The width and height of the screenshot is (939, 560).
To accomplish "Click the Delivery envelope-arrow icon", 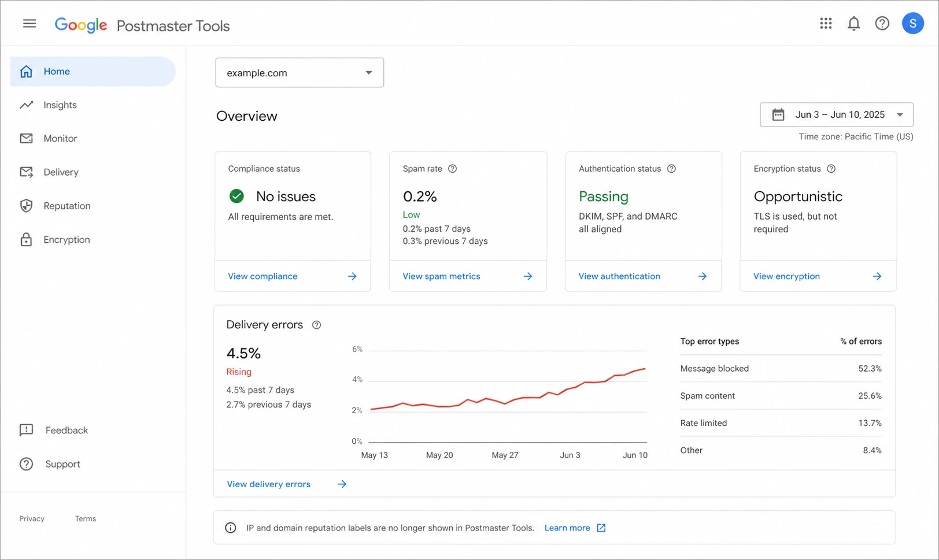I will click(x=26, y=172).
